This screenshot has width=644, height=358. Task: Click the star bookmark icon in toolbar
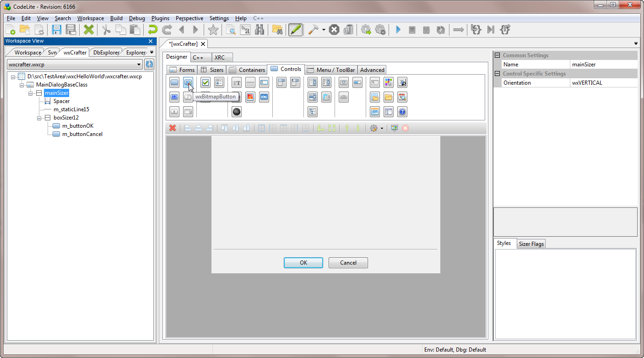click(x=213, y=30)
